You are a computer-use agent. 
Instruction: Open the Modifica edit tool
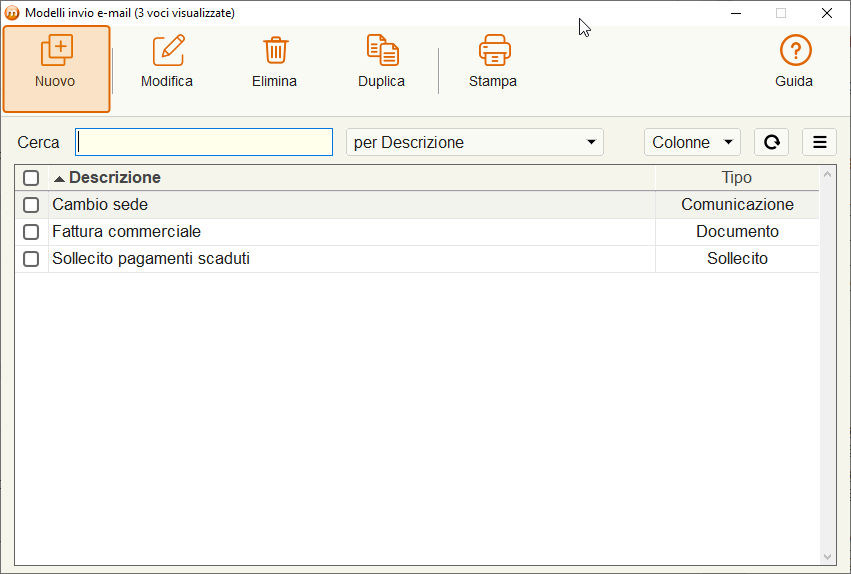[167, 61]
